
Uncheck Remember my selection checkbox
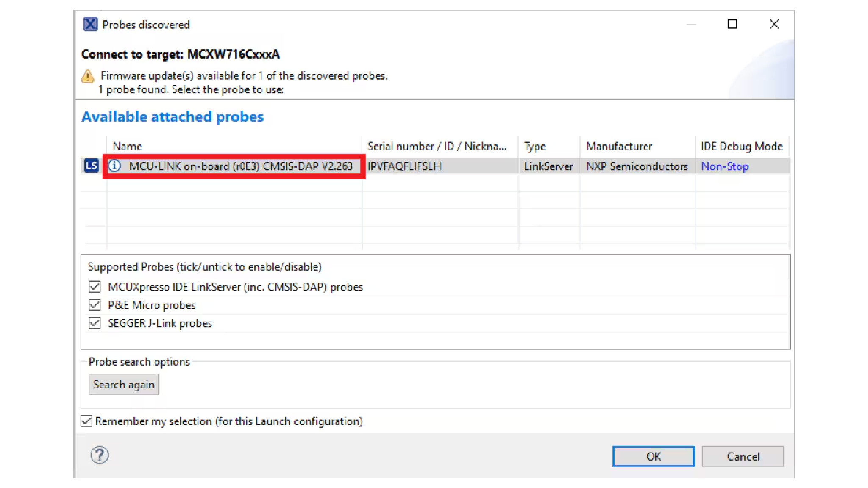pos(86,421)
